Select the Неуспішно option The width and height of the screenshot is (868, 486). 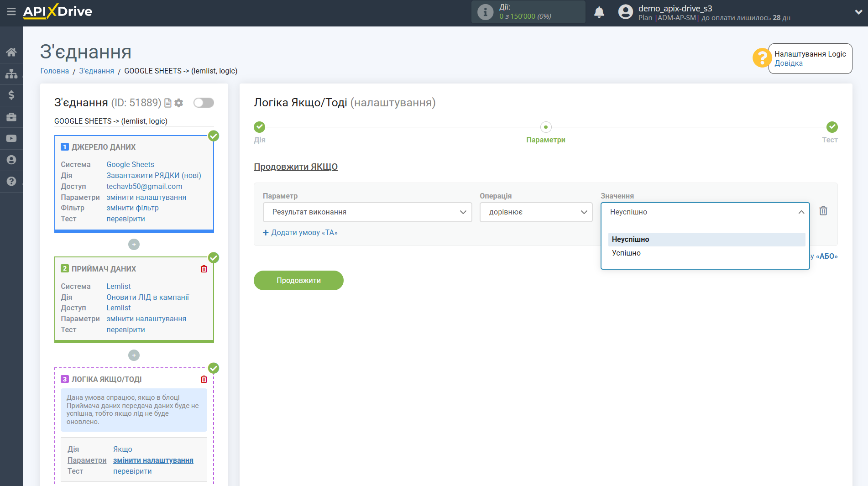pyautogui.click(x=706, y=240)
